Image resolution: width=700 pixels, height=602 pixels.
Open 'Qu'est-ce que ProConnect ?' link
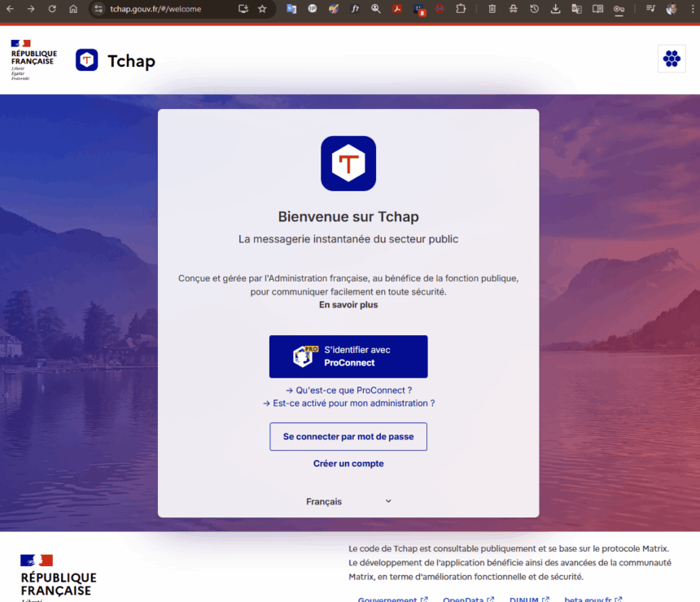pyautogui.click(x=348, y=390)
